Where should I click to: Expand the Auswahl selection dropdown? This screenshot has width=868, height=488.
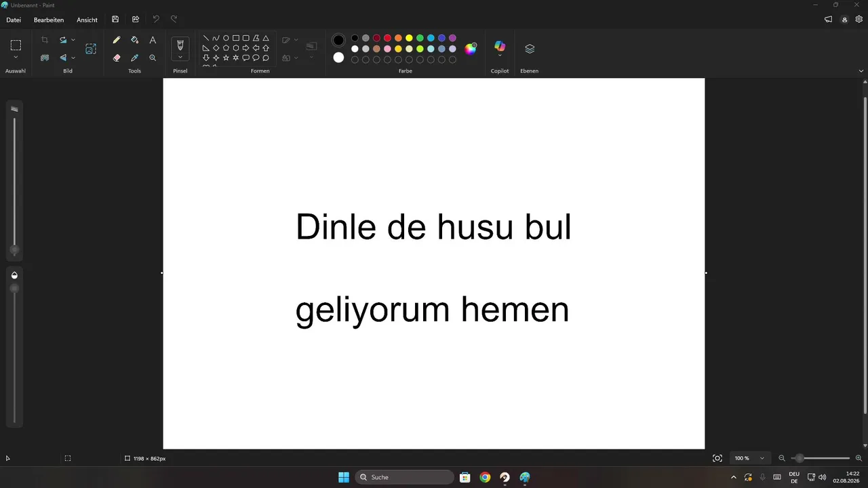[x=16, y=58]
